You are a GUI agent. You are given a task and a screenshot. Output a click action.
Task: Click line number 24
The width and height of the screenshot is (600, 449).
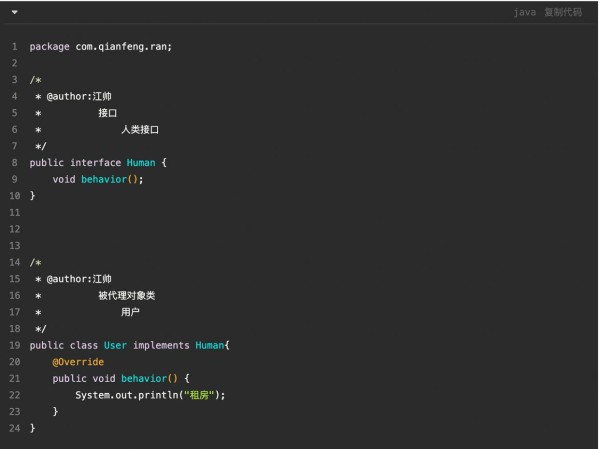[x=15, y=428]
